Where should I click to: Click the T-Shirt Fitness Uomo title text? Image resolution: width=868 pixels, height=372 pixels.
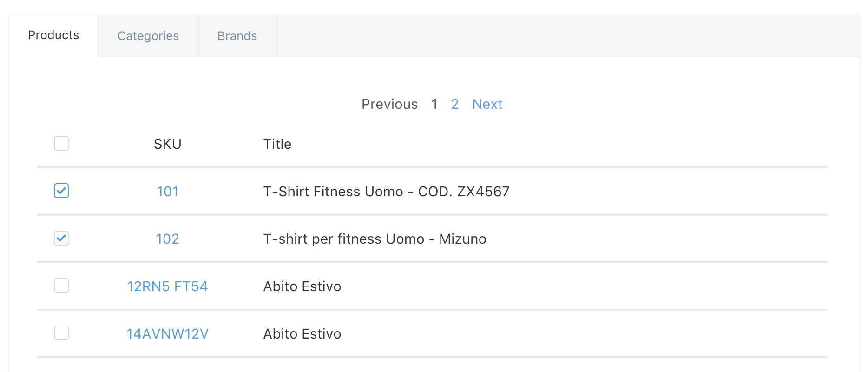point(386,192)
